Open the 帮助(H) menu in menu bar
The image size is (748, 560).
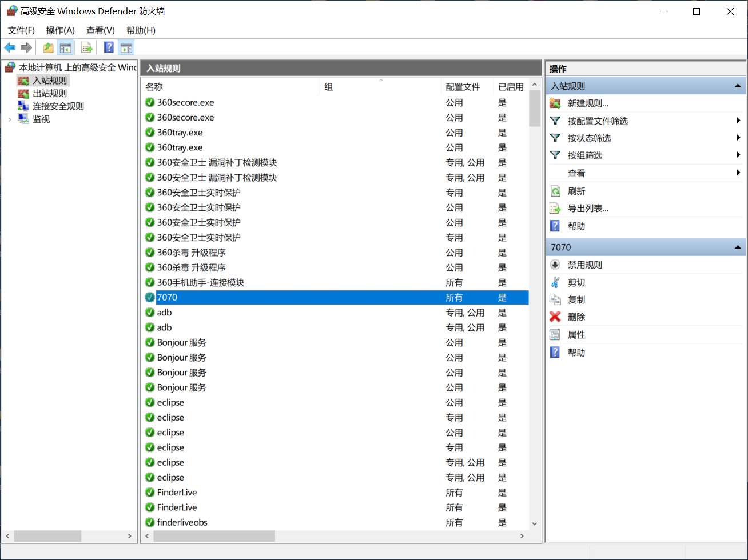pyautogui.click(x=141, y=30)
